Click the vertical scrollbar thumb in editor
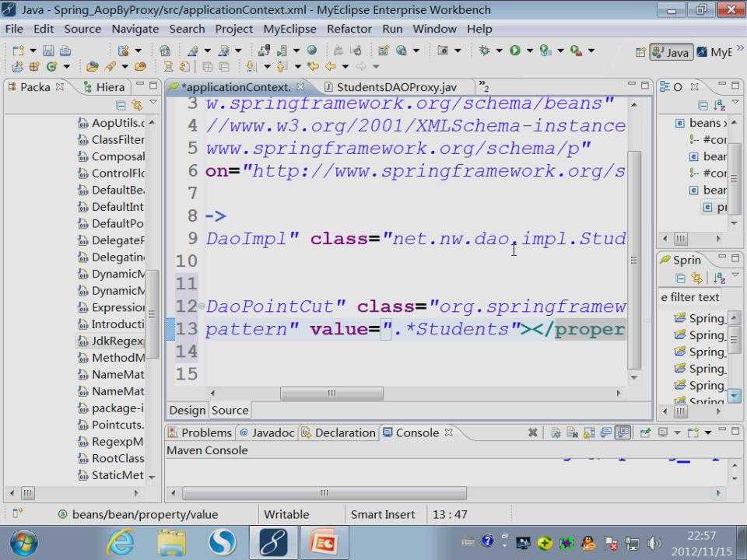This screenshot has height=560, width=747. coord(634,260)
